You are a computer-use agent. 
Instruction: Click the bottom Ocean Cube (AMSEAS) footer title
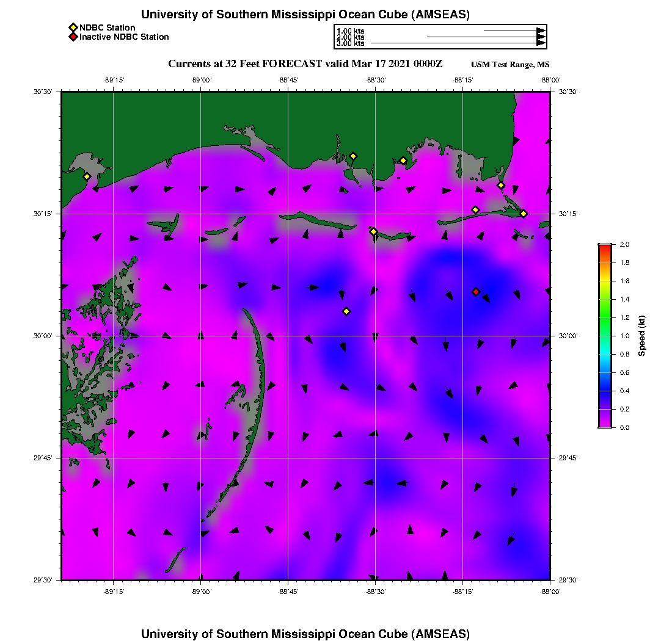(305, 634)
